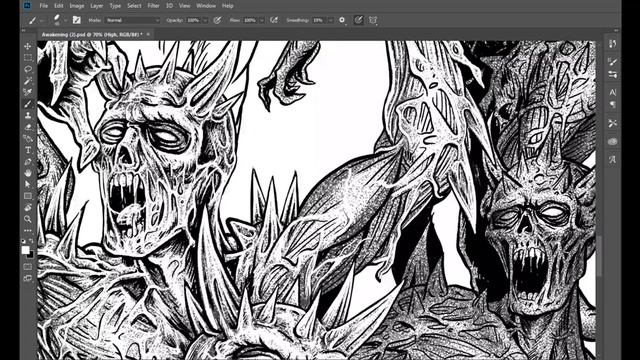The height and width of the screenshot is (360, 640).
Task: Open the top collapsed panel icon on the right dock
Action: (x=612, y=44)
